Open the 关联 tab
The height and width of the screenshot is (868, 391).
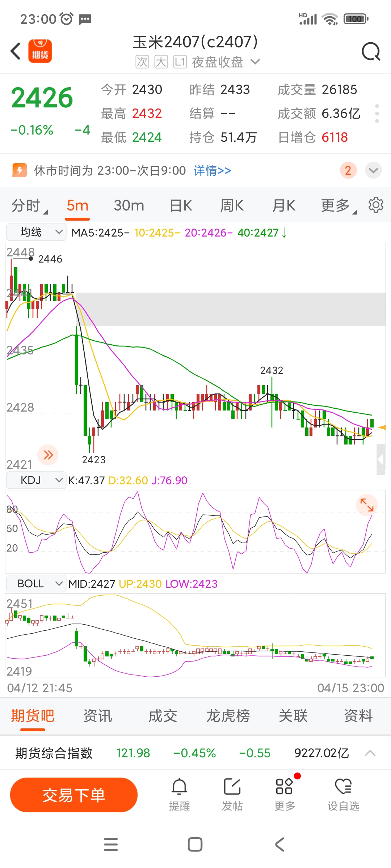tap(293, 715)
